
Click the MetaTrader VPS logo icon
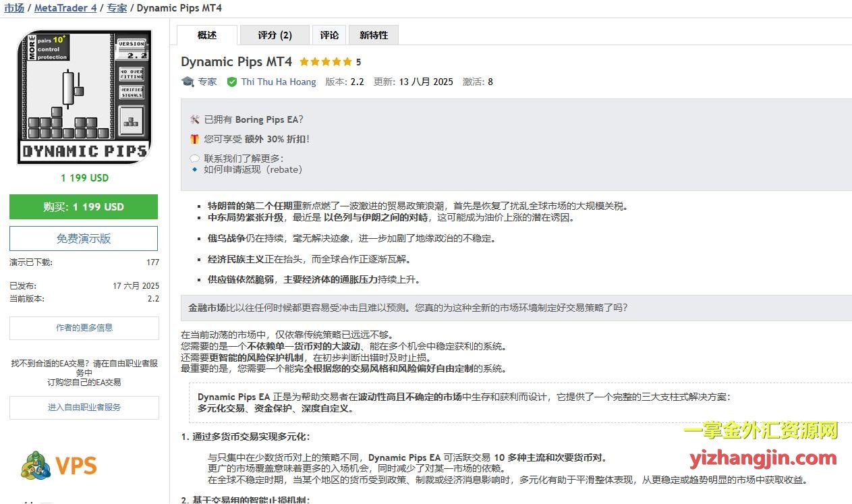[x=36, y=466]
